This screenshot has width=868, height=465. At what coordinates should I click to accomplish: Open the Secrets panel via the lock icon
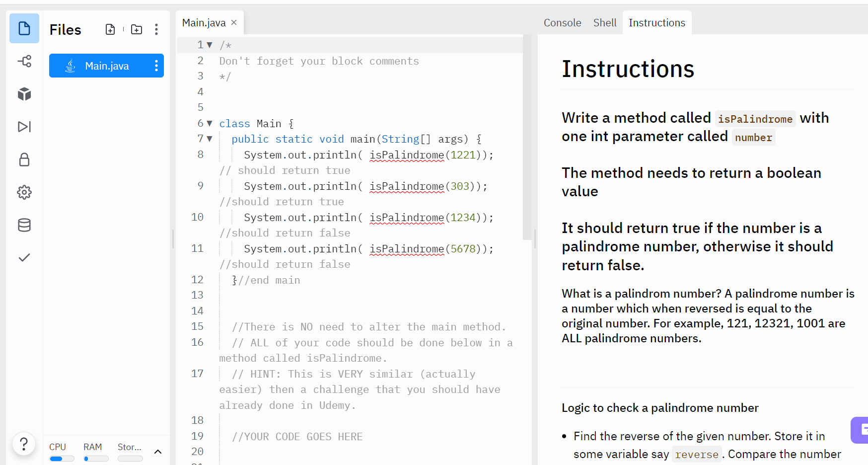coord(24,160)
